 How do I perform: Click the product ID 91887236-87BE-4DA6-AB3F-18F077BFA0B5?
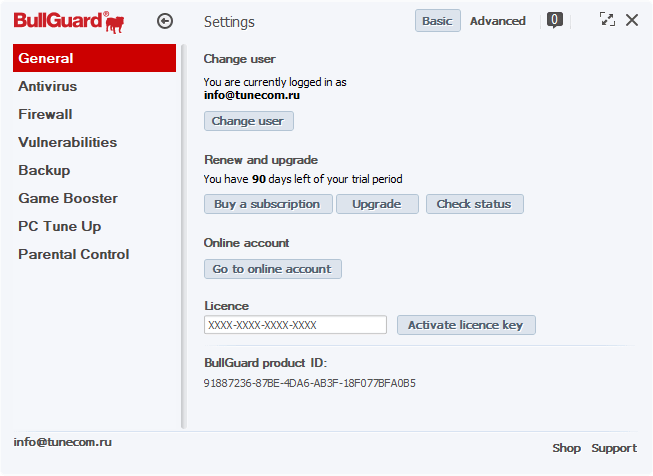pyautogui.click(x=309, y=383)
